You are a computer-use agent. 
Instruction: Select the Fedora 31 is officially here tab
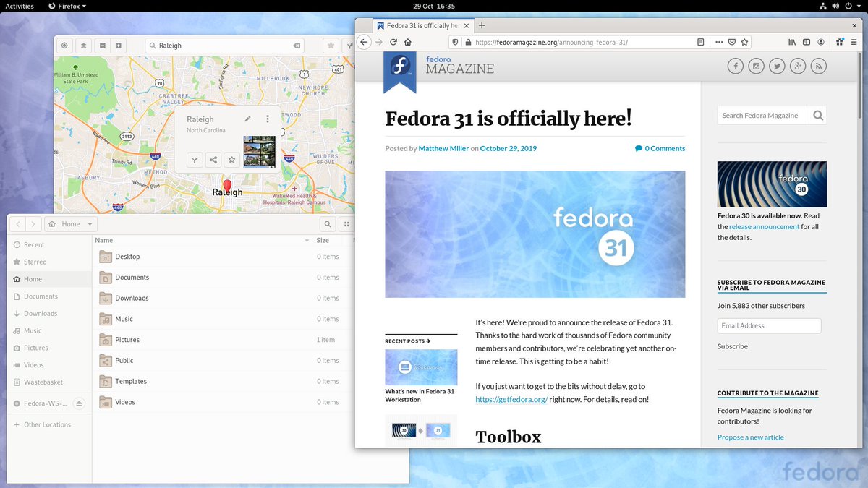pyautogui.click(x=424, y=25)
